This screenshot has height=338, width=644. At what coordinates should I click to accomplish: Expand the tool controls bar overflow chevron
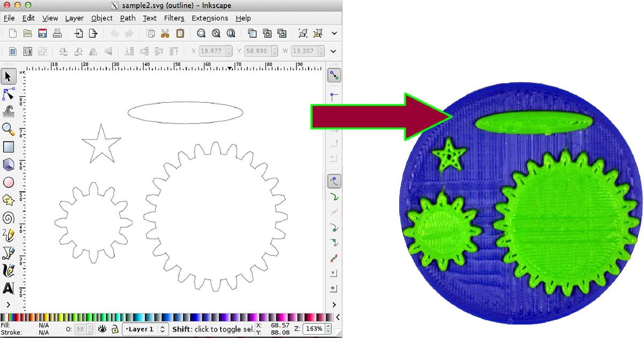click(x=333, y=52)
